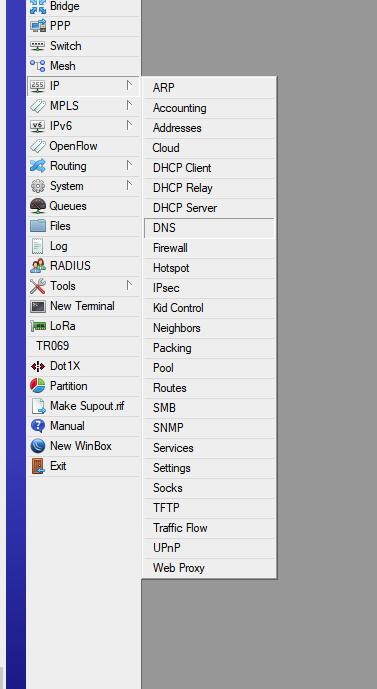Click the New WinBox icon
The height and width of the screenshot is (689, 377).
pyautogui.click(x=38, y=446)
